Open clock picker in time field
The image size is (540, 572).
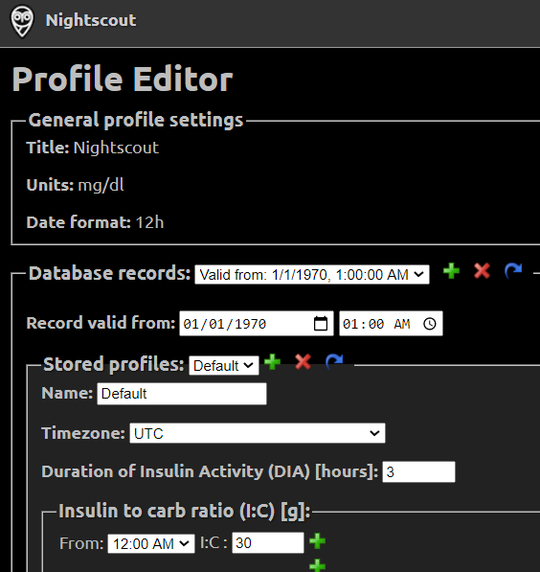(430, 324)
